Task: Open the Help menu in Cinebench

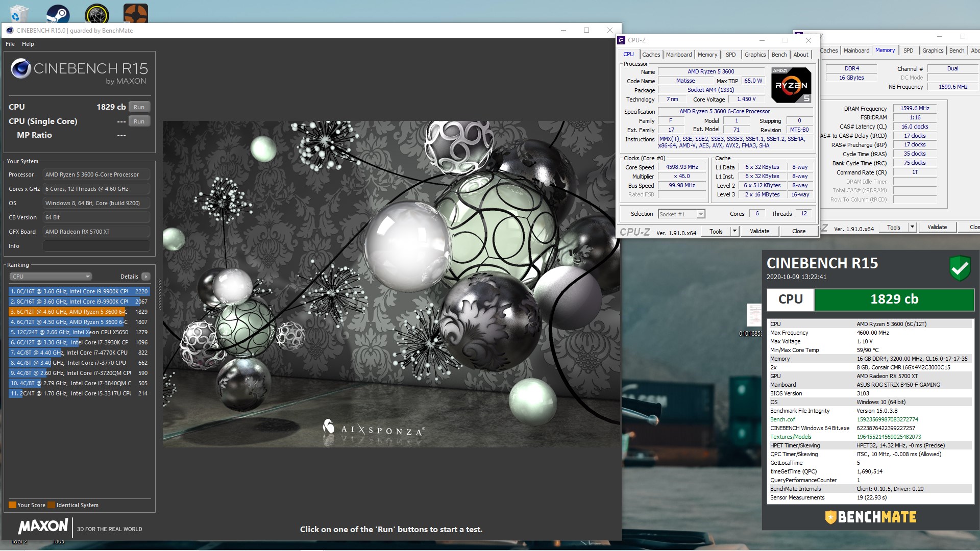Action: [28, 44]
